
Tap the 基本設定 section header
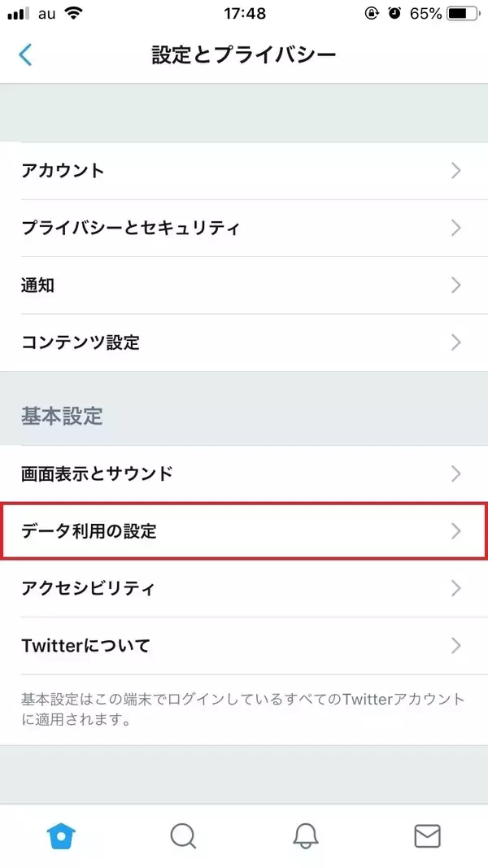[x=62, y=417]
